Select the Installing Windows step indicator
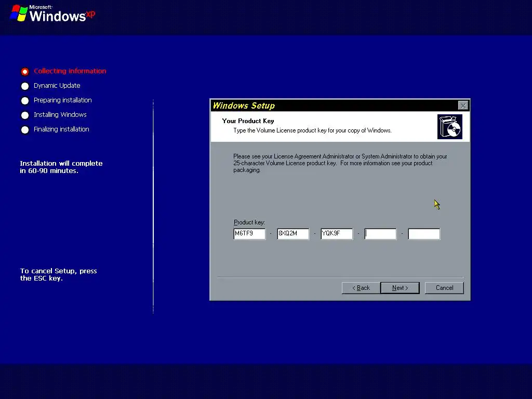 25,115
